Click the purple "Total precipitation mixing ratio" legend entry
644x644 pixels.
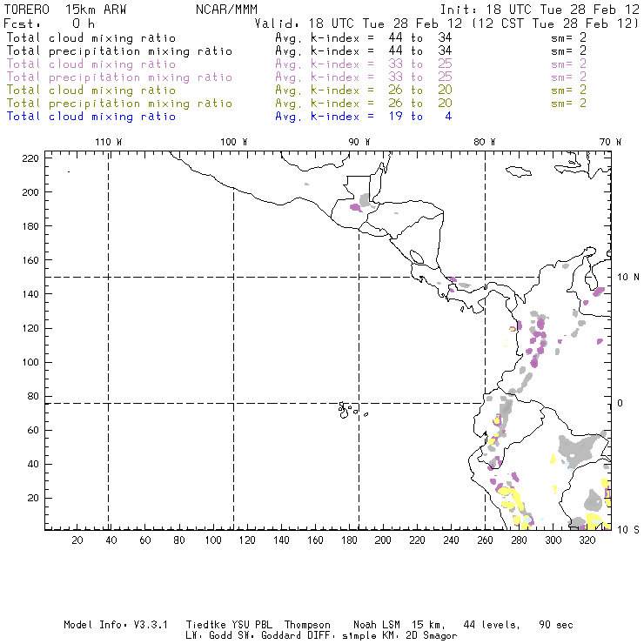119,77
